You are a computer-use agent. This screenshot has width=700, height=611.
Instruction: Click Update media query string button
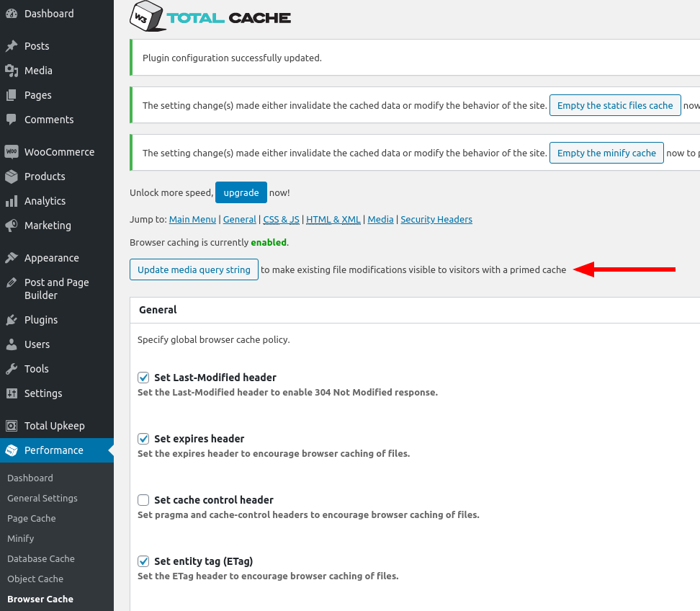(194, 269)
